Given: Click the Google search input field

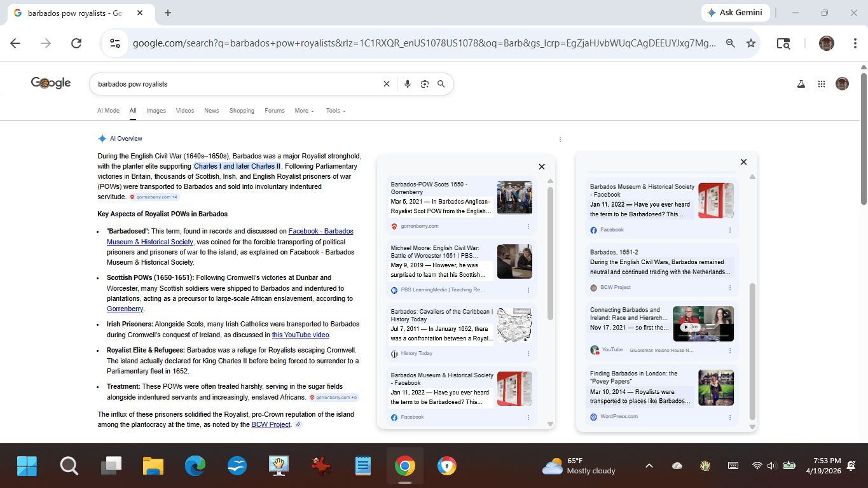Looking at the screenshot, I should [x=235, y=84].
